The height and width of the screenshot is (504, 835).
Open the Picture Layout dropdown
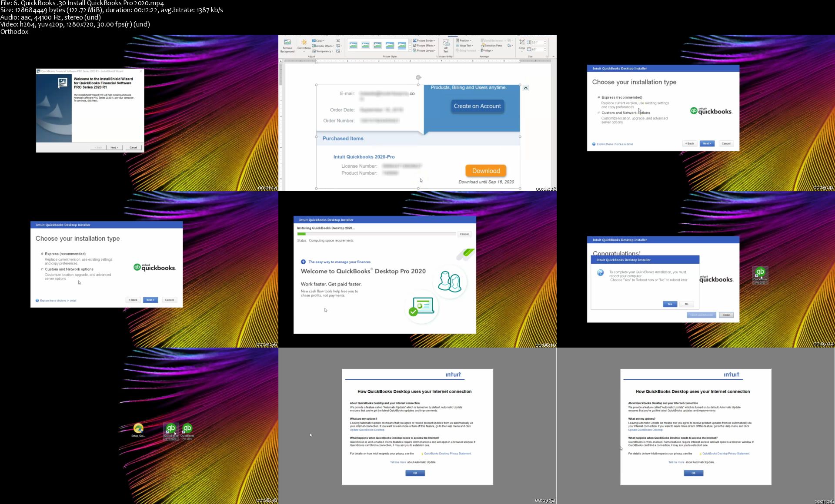424,50
